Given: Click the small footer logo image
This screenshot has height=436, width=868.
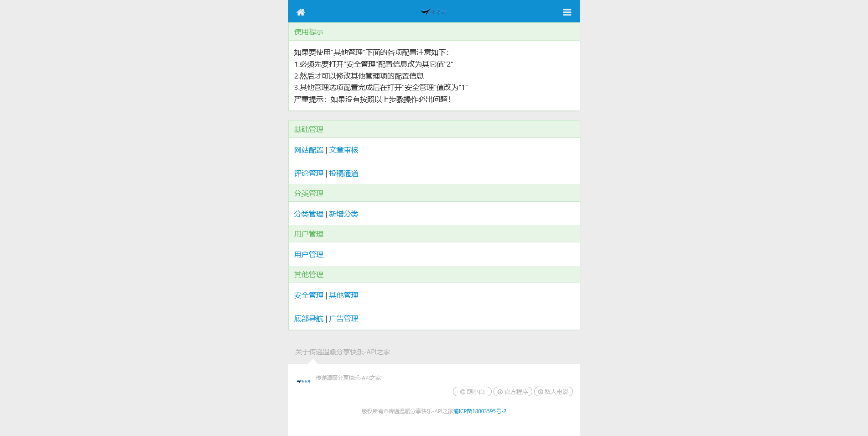Looking at the screenshot, I should 303,381.
